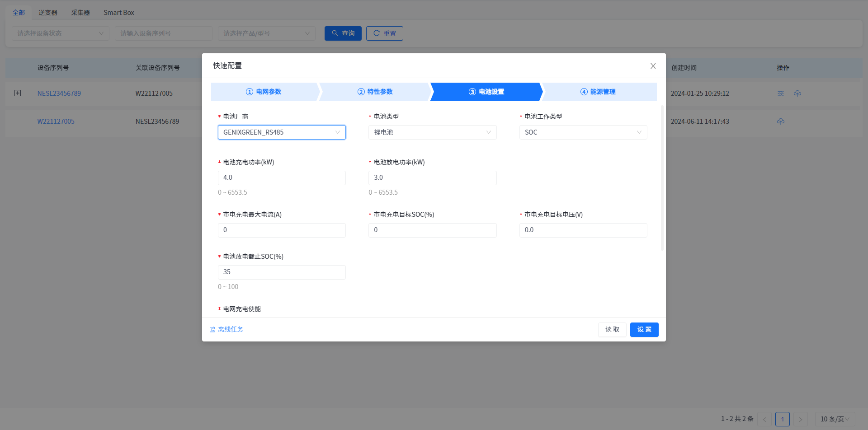Open the 电池厂商 dropdown
868x430 pixels.
(282, 132)
